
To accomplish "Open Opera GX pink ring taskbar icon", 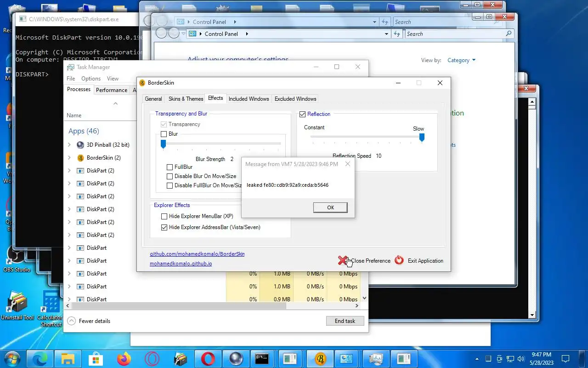I will [152, 359].
